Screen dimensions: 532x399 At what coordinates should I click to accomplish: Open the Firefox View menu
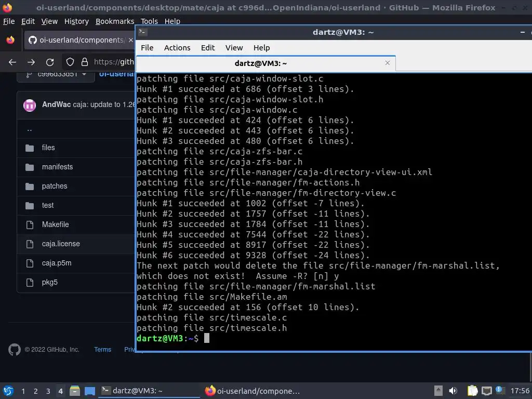[49, 21]
